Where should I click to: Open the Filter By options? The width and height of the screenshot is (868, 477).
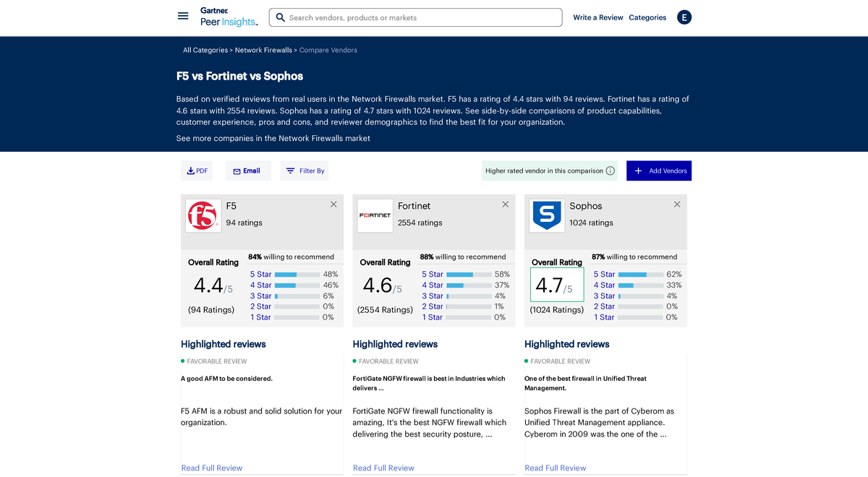tap(304, 171)
